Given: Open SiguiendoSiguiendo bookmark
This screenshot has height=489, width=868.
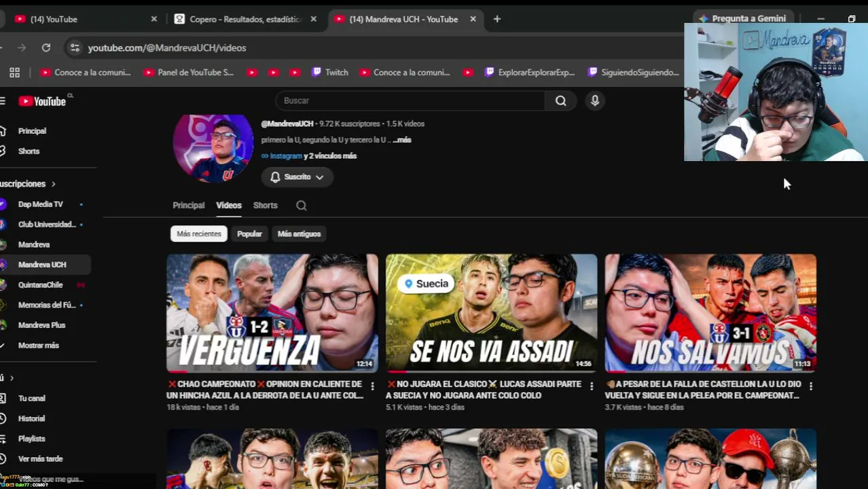Looking at the screenshot, I should click(634, 73).
